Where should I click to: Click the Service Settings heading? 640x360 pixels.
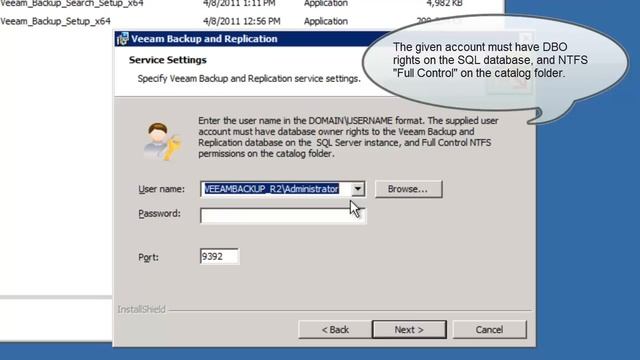pos(168,60)
